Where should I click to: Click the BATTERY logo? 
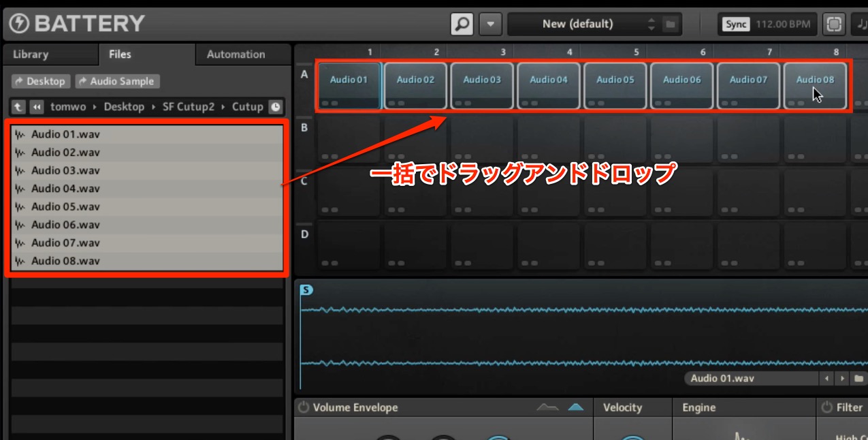coord(77,24)
